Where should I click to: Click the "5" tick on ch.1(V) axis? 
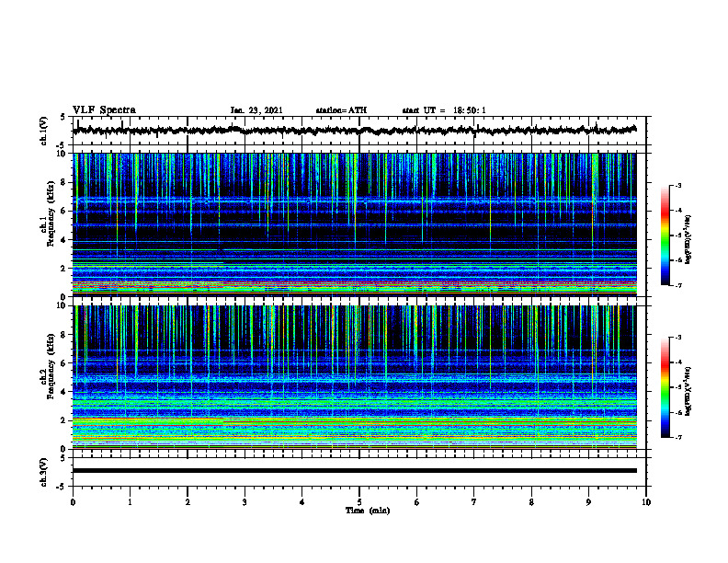click(x=63, y=117)
